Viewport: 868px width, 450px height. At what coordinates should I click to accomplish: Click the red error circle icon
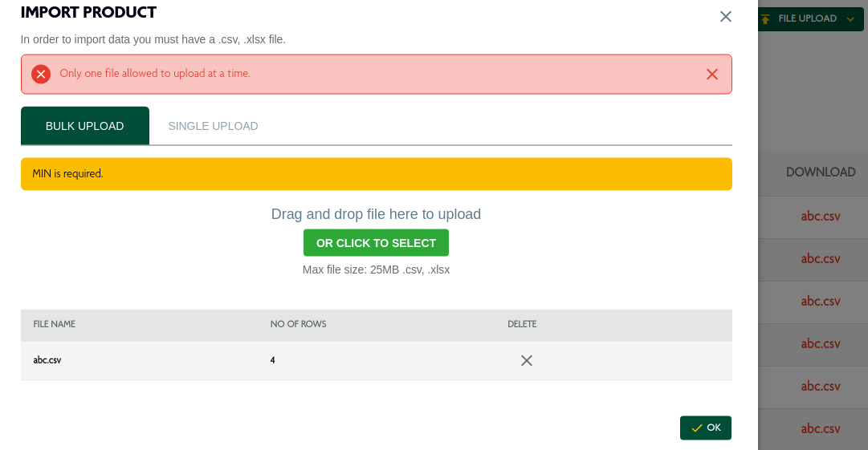click(x=41, y=74)
